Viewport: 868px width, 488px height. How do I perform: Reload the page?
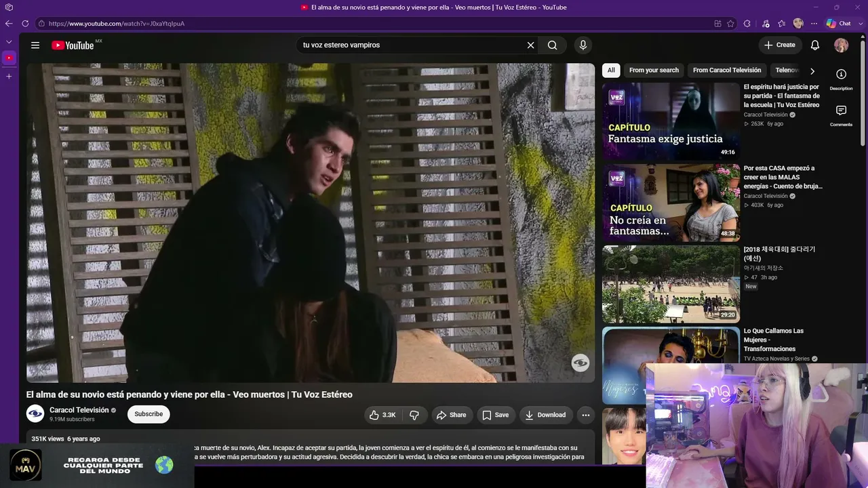[x=25, y=23]
